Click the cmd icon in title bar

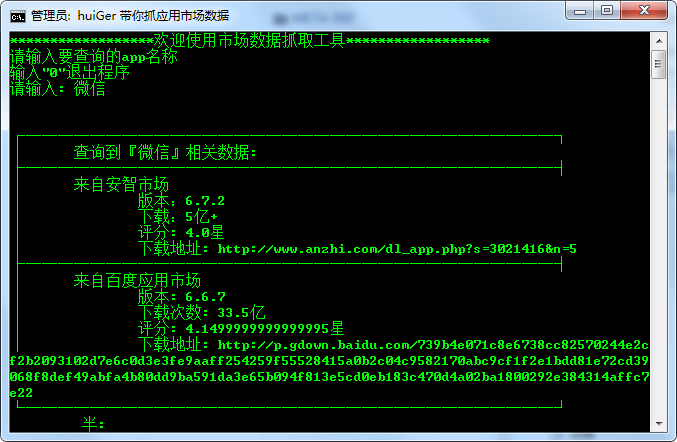click(x=18, y=16)
